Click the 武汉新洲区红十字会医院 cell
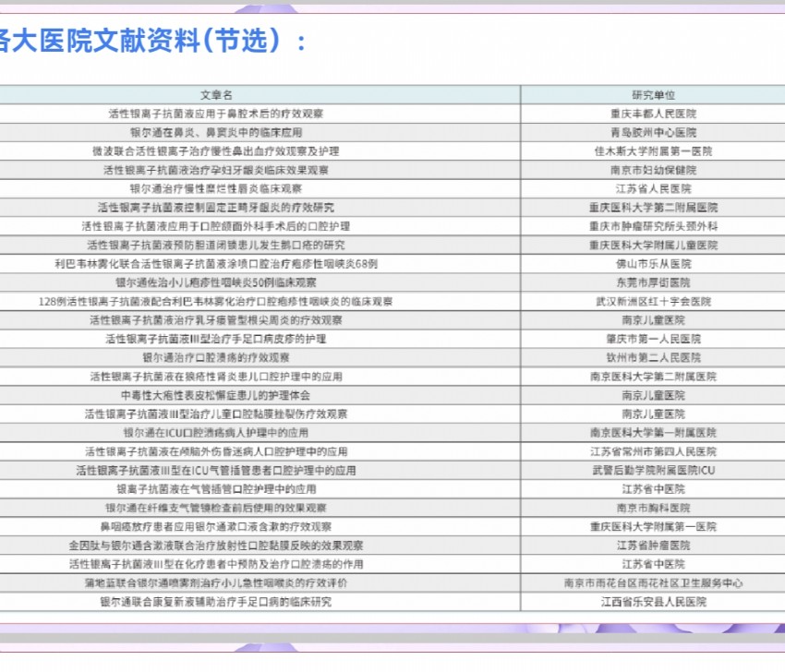The height and width of the screenshot is (672, 785). 653,301
